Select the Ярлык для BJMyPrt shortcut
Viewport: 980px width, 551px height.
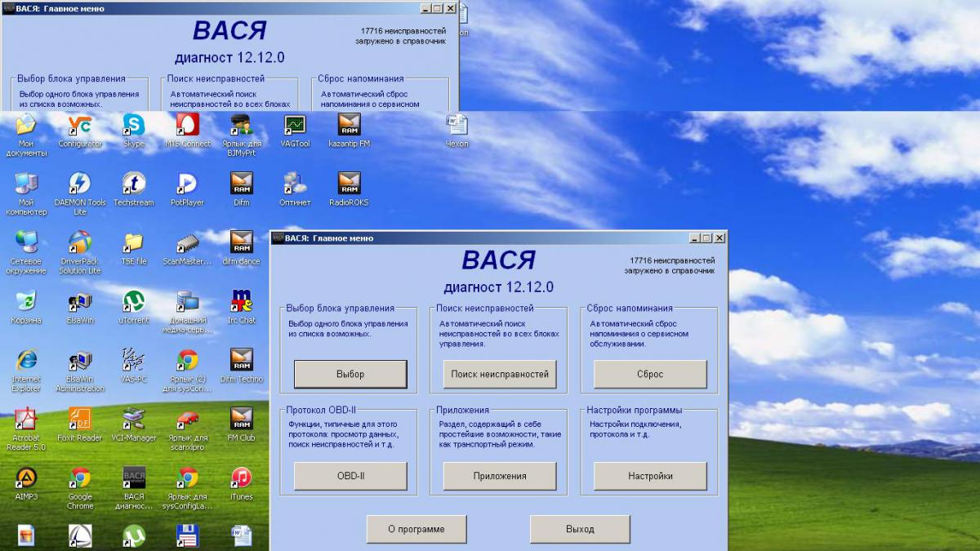[x=242, y=135]
